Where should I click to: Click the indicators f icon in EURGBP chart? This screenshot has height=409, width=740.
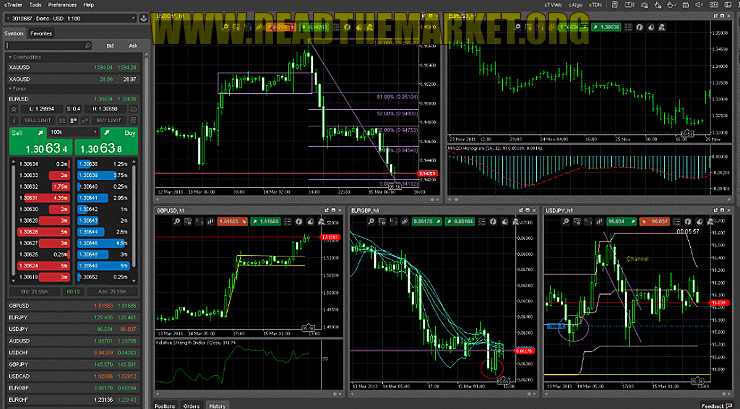point(493,221)
